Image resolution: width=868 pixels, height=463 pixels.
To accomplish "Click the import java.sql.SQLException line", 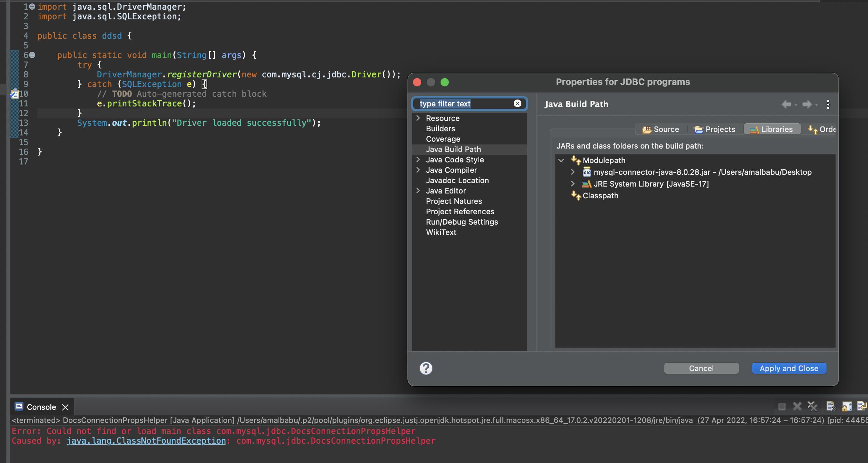I will [x=109, y=17].
